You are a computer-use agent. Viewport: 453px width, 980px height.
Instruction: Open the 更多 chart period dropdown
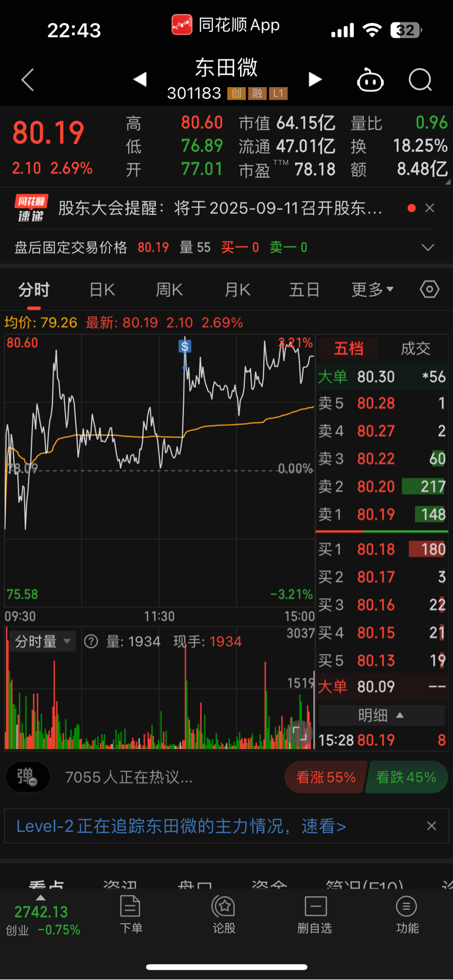(x=372, y=290)
